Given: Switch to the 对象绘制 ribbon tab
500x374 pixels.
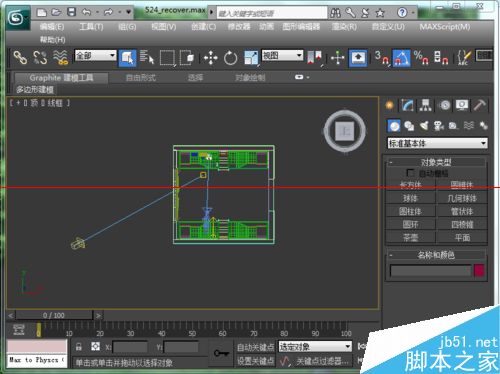Looking at the screenshot, I should 250,78.
